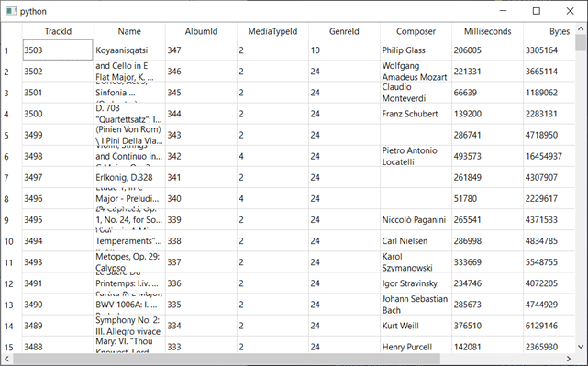Select the Igor Stravinsky composer cell
Viewport: 588px width, 366px height.
point(416,283)
